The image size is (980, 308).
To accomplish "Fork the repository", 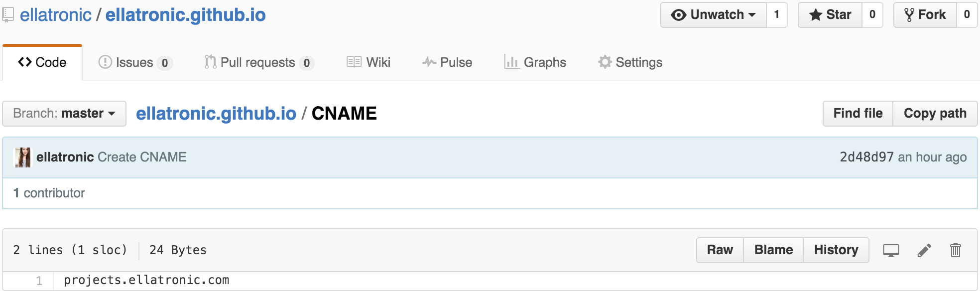I will tap(925, 15).
